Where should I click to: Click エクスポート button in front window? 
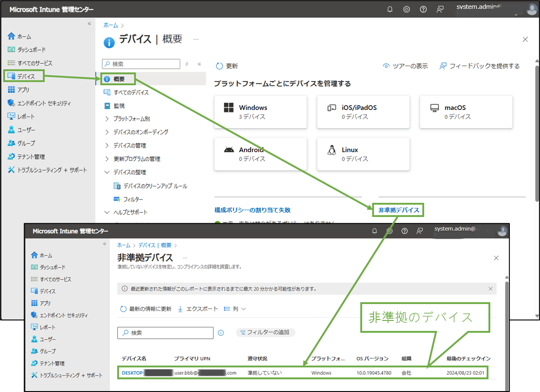tap(198, 309)
